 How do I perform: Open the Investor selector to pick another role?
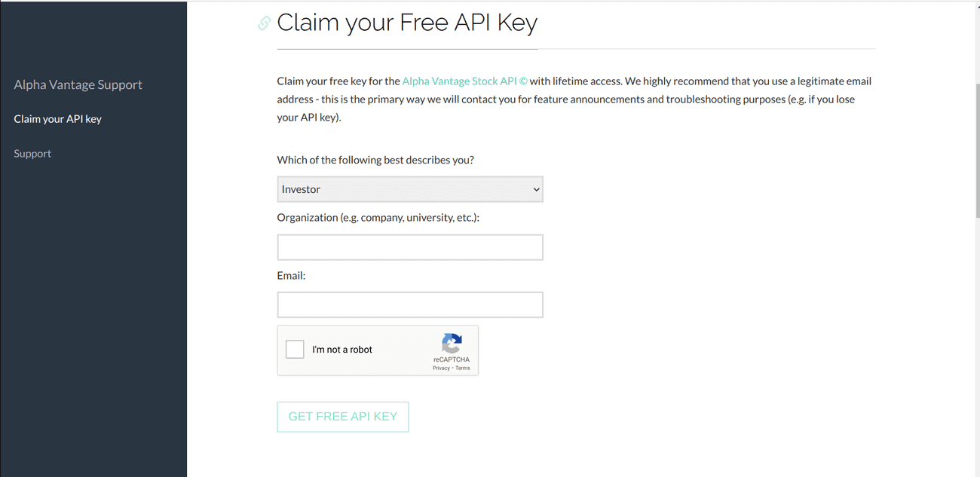coord(410,189)
